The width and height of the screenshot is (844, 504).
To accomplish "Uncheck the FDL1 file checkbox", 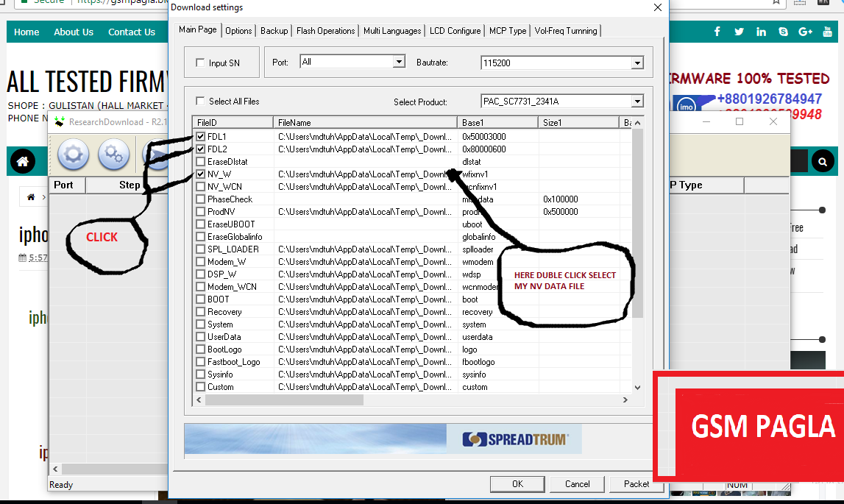I will click(x=201, y=136).
